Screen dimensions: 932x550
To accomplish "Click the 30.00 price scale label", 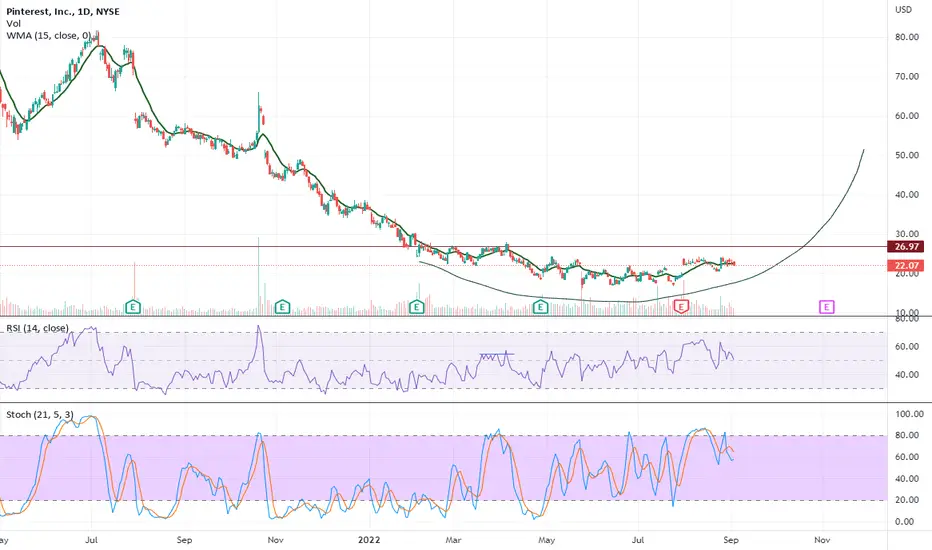I will (x=907, y=234).
